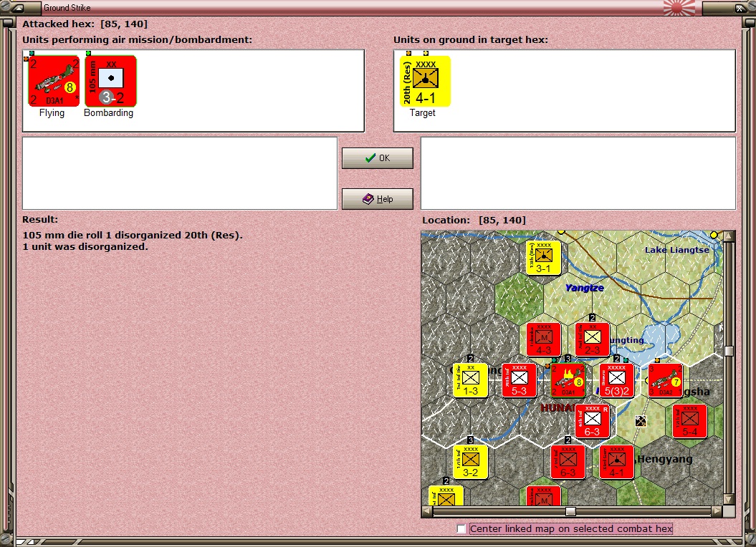This screenshot has width=756, height=547.
Task: Select the D3A1 flying air unit counter
Action: [54, 81]
